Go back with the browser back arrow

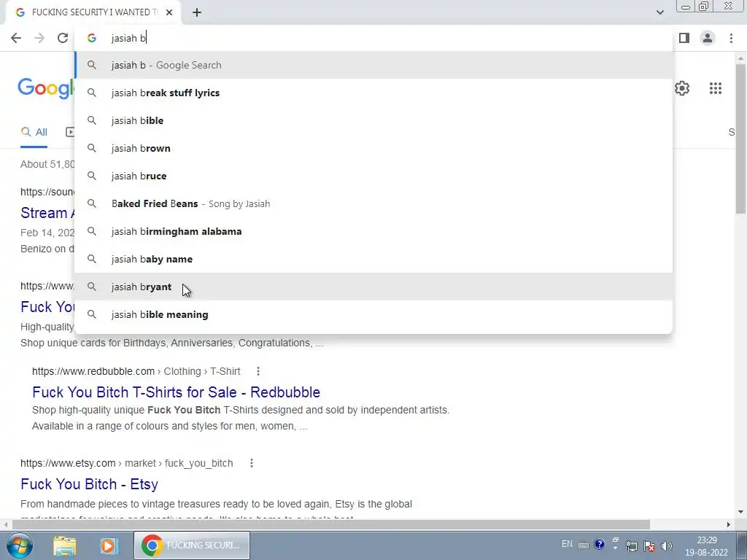[x=16, y=38]
